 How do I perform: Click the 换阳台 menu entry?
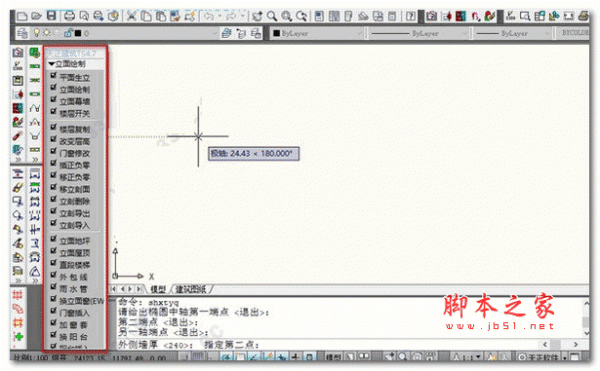pyautogui.click(x=73, y=337)
